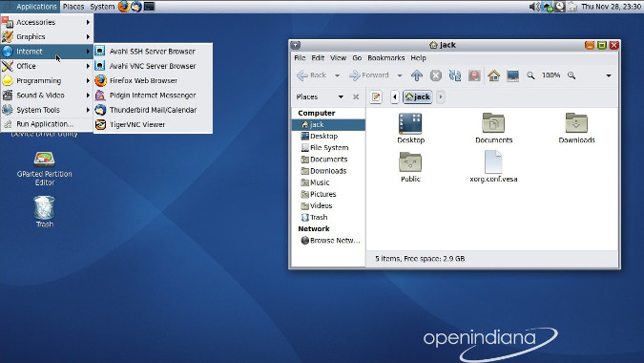Image resolution: width=644 pixels, height=363 pixels.
Task: Click the clock showing Thu Nov 28
Action: pyautogui.click(x=611, y=7)
